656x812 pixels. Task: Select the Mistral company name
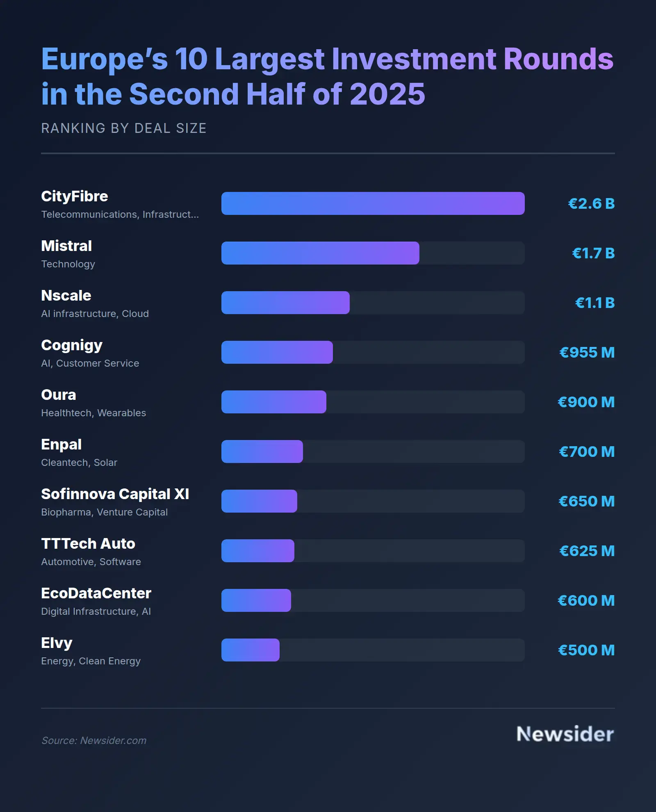pos(66,246)
